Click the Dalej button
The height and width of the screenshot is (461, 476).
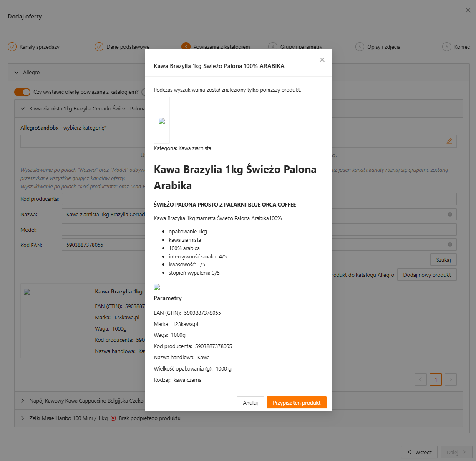[456, 452]
